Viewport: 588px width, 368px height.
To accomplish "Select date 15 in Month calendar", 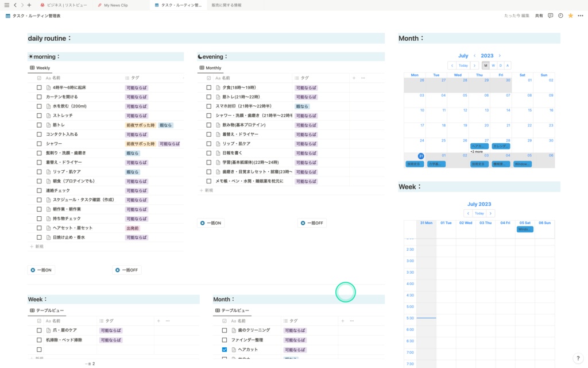I will (529, 110).
